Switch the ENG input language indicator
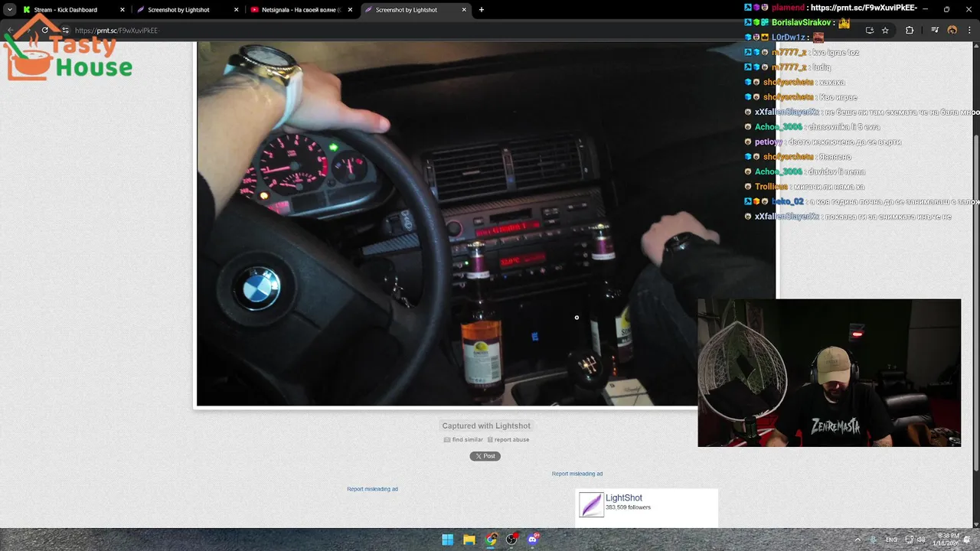 pos(891,540)
